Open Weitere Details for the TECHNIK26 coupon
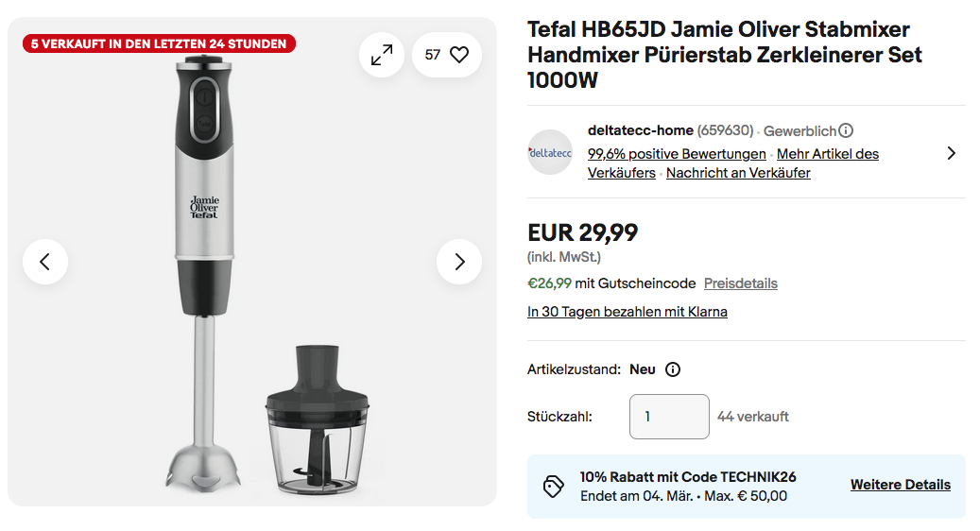 click(x=900, y=485)
